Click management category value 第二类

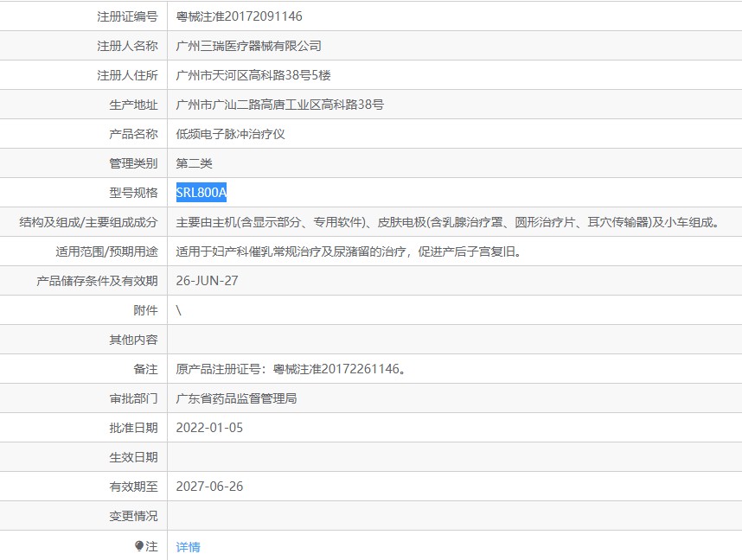tap(194, 163)
